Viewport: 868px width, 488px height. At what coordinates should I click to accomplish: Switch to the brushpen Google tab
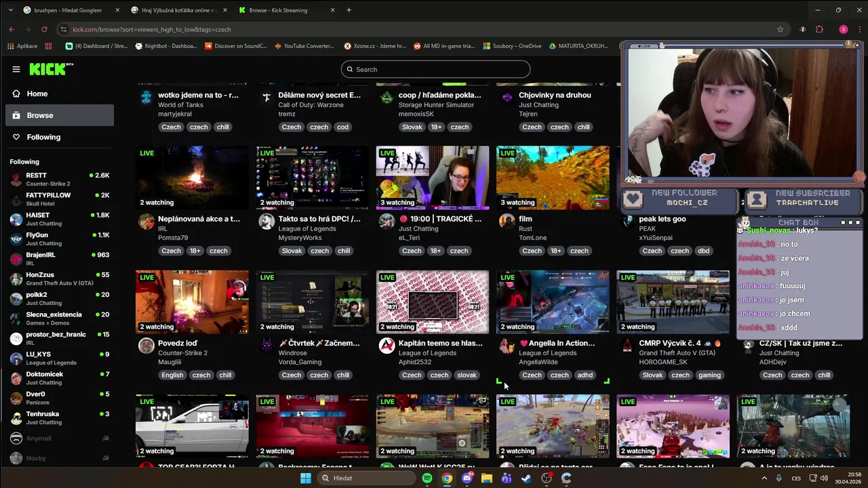(71, 10)
